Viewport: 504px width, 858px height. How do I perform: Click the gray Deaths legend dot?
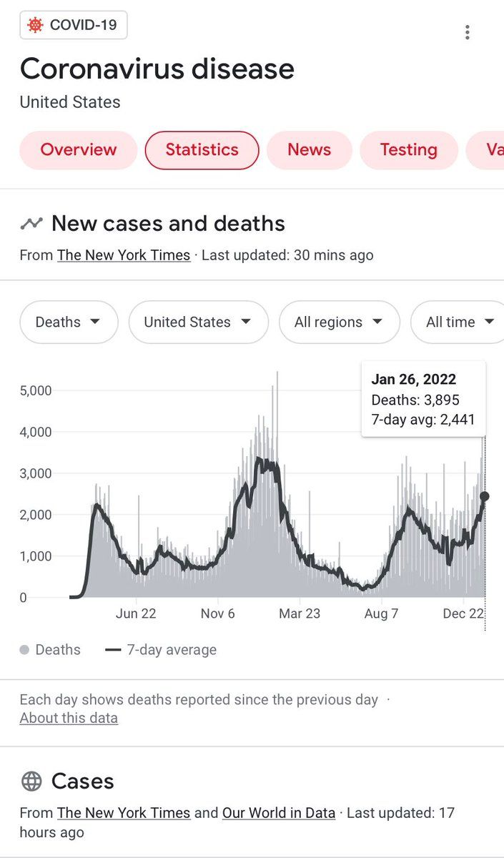(25, 650)
